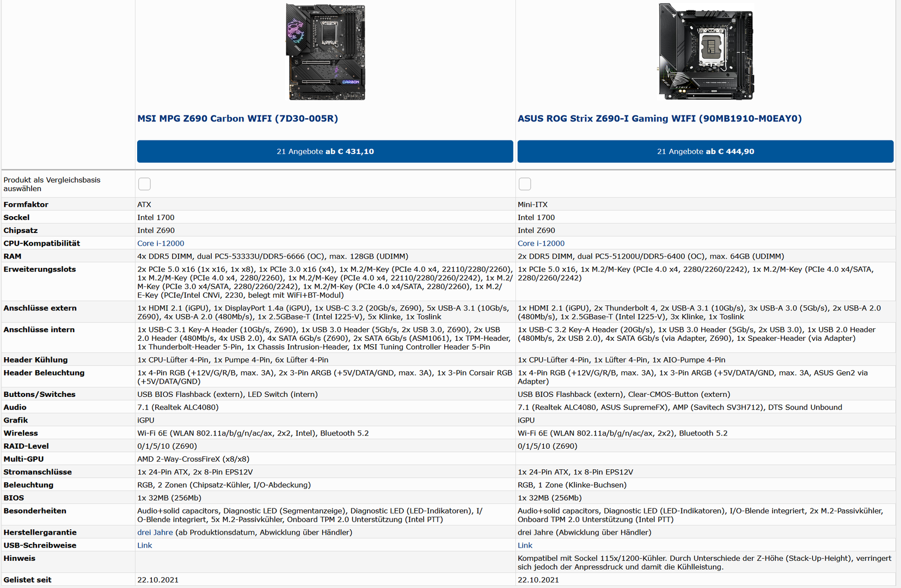Select the 'Grafik' row label

click(x=16, y=420)
